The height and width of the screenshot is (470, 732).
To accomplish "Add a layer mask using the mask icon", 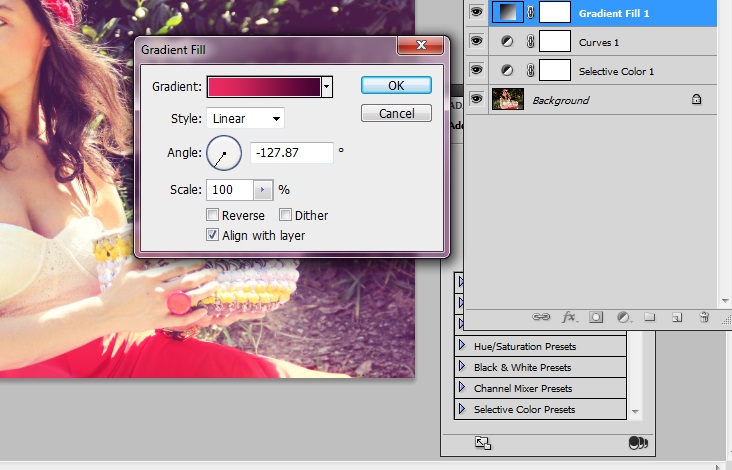I will coord(596,317).
